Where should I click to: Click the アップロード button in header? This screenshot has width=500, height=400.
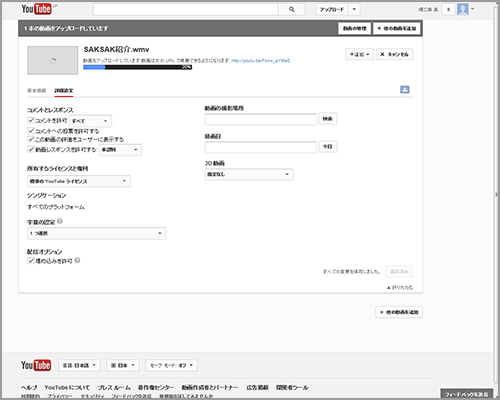[332, 9]
